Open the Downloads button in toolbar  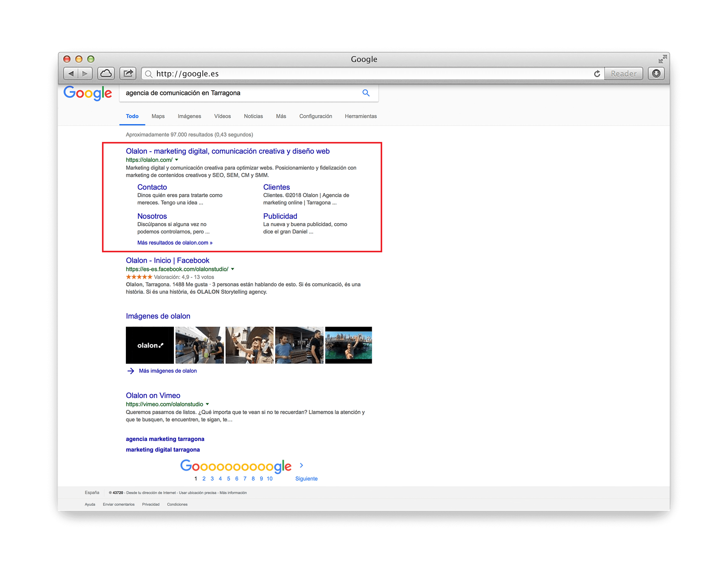coord(656,73)
